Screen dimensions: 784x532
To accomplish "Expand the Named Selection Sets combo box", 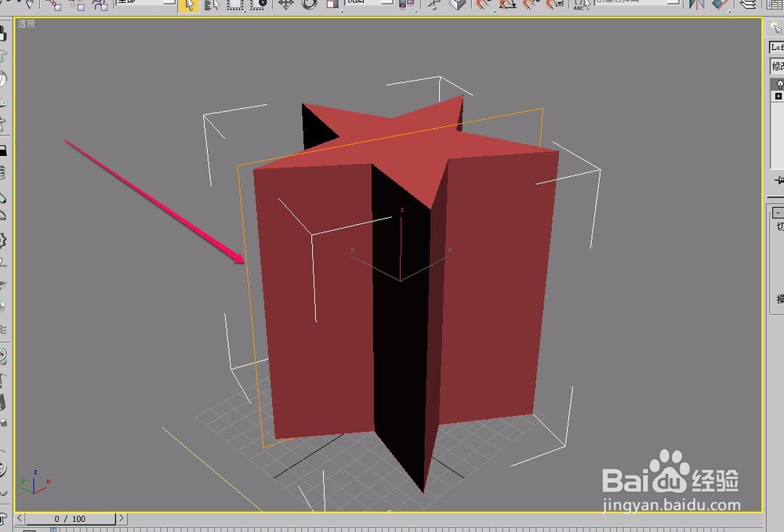I will 673,6.
